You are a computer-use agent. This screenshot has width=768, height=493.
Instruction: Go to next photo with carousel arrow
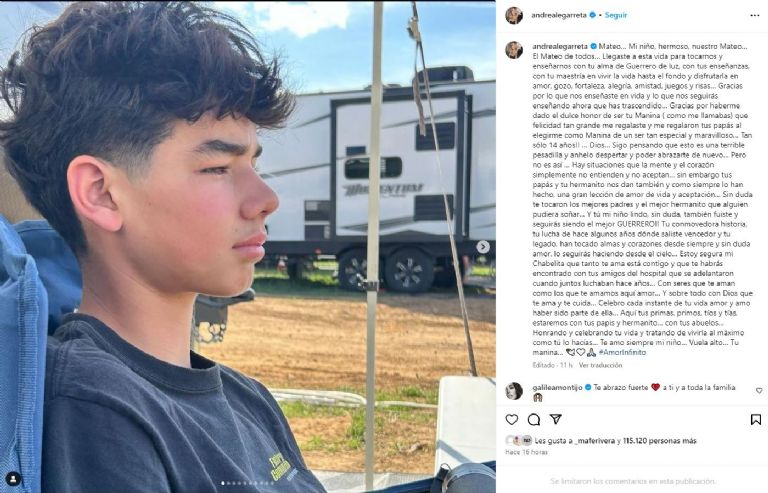483,247
